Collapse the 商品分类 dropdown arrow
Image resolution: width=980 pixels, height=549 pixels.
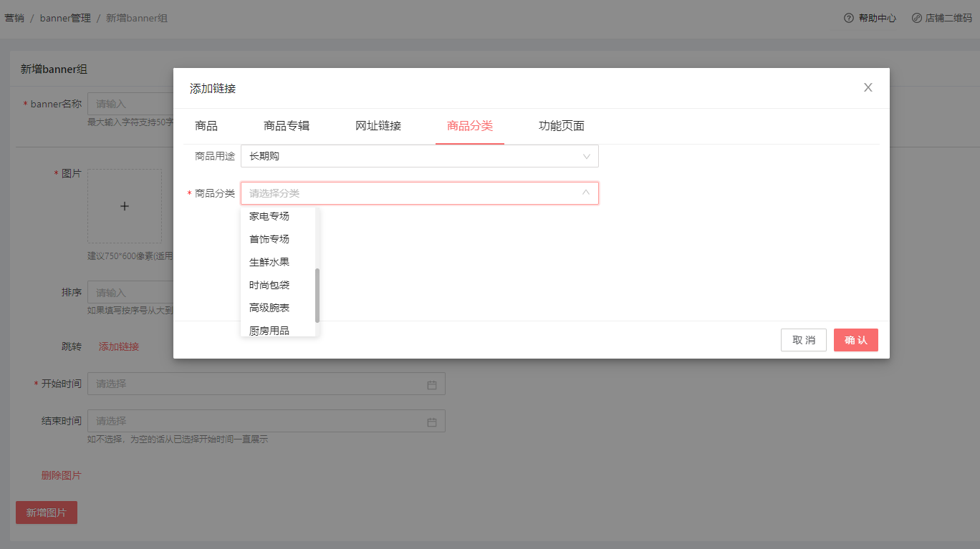[587, 193]
